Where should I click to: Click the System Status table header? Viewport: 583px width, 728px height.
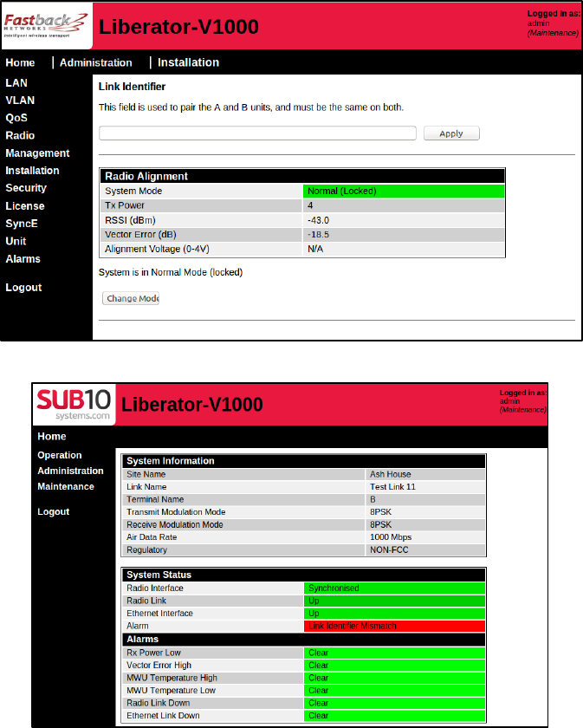pos(303,575)
